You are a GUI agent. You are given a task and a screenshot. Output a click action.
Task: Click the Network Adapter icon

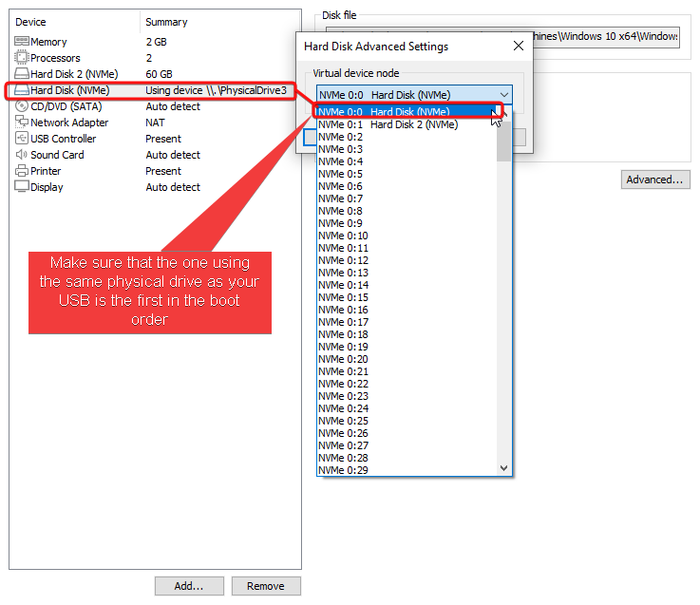point(22,122)
